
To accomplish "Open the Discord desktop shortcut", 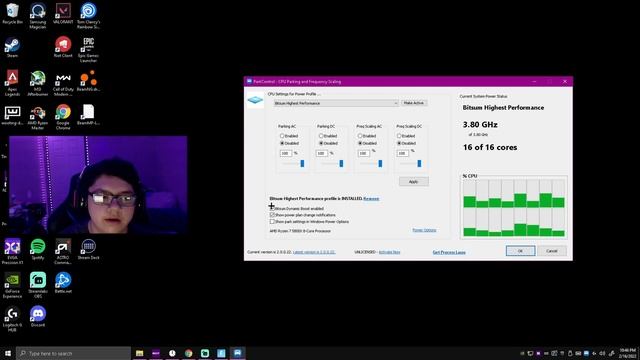I will coord(38,317).
